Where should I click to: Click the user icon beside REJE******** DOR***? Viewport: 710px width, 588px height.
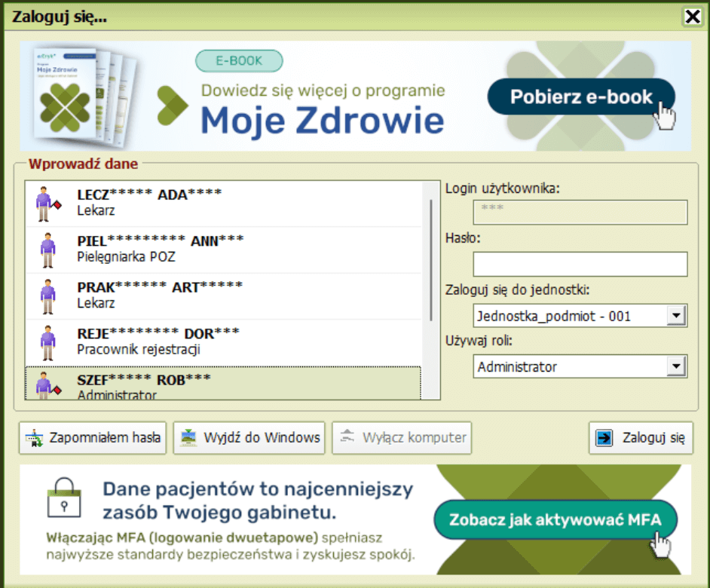[47, 343]
